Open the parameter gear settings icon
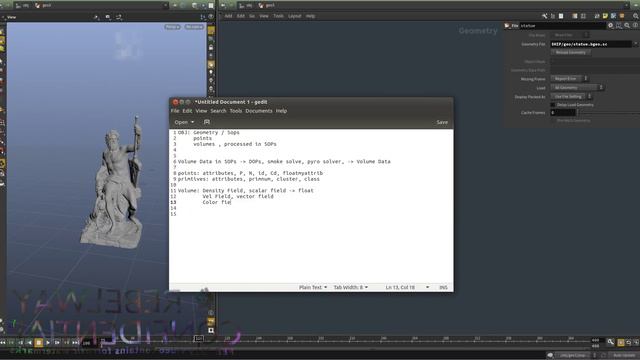640x360 pixels. 611,25
